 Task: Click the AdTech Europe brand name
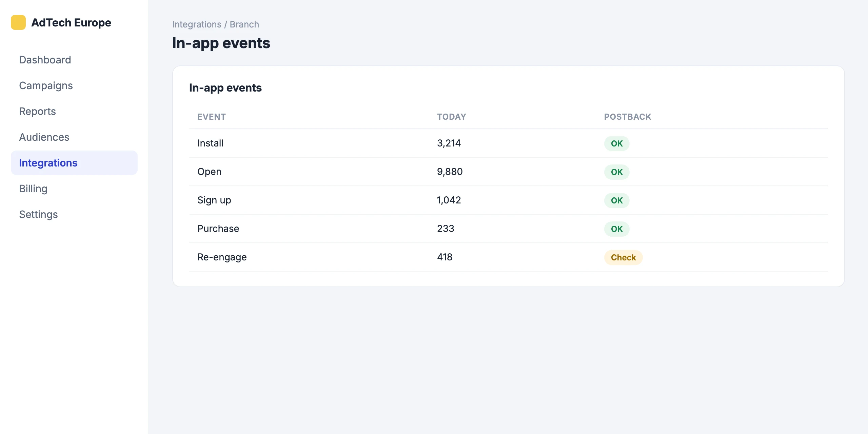click(x=71, y=22)
